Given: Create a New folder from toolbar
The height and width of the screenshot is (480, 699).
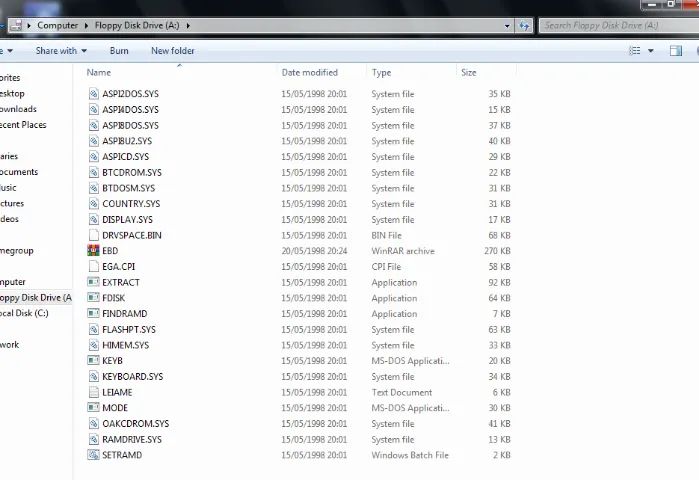Looking at the screenshot, I should click(x=173, y=51).
